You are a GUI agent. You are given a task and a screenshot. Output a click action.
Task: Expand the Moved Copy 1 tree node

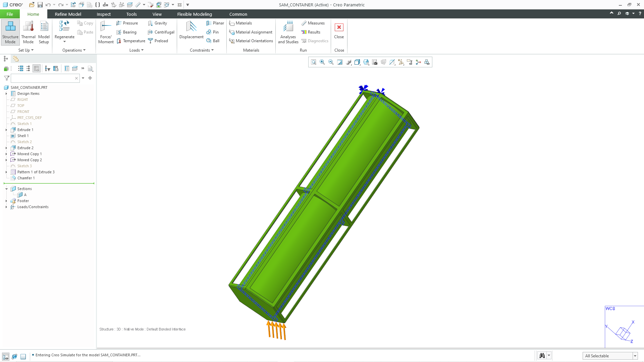click(x=6, y=154)
